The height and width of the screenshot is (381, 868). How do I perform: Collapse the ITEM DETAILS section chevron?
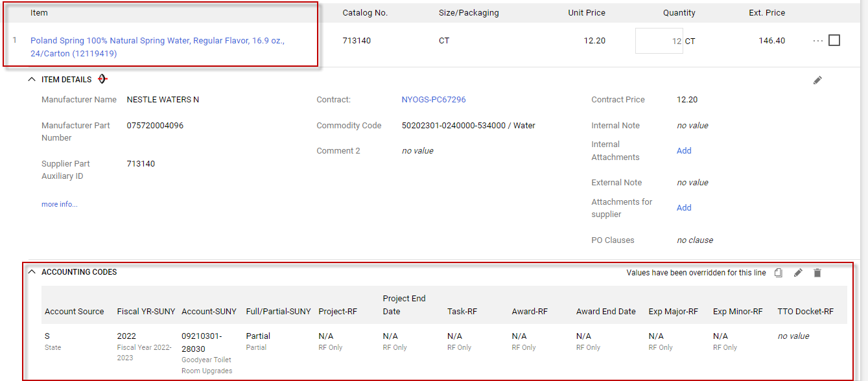click(x=32, y=80)
